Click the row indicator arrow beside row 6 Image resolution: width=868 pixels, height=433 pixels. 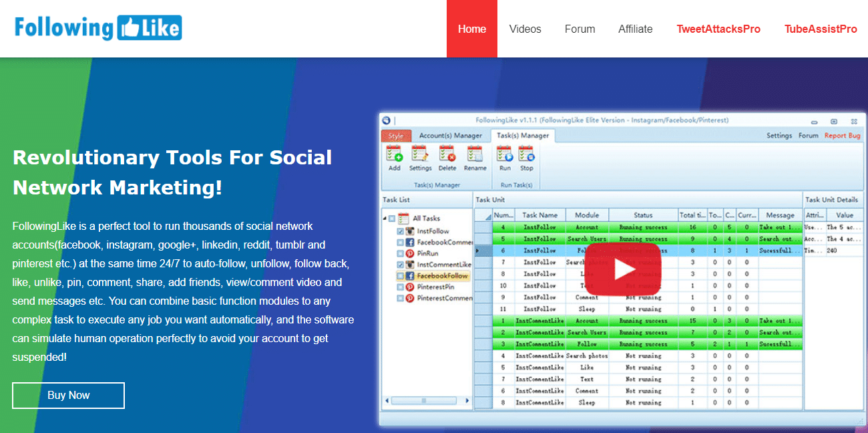(478, 251)
